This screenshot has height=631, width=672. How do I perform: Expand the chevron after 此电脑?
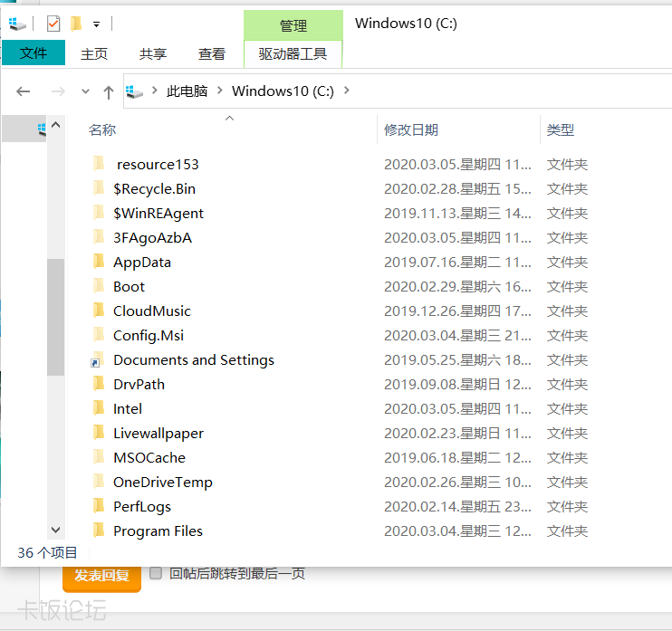[219, 91]
